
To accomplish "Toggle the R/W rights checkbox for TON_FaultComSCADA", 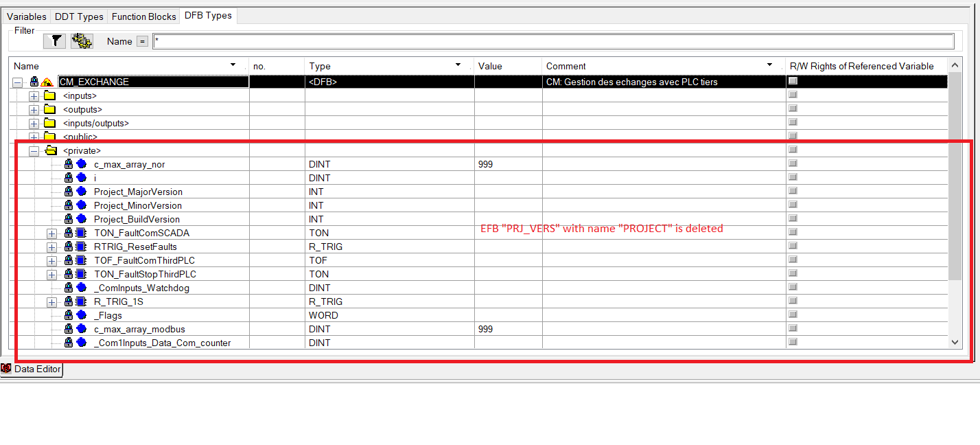I will click(793, 232).
